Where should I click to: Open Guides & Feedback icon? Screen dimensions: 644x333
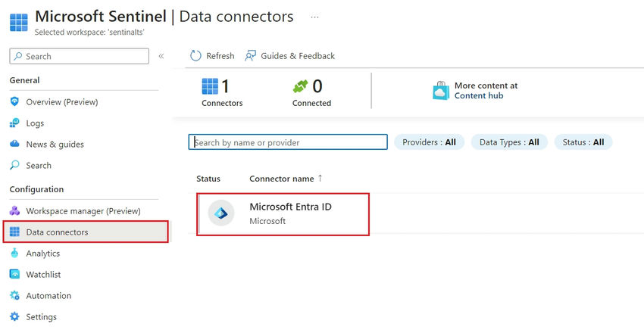pyautogui.click(x=251, y=55)
